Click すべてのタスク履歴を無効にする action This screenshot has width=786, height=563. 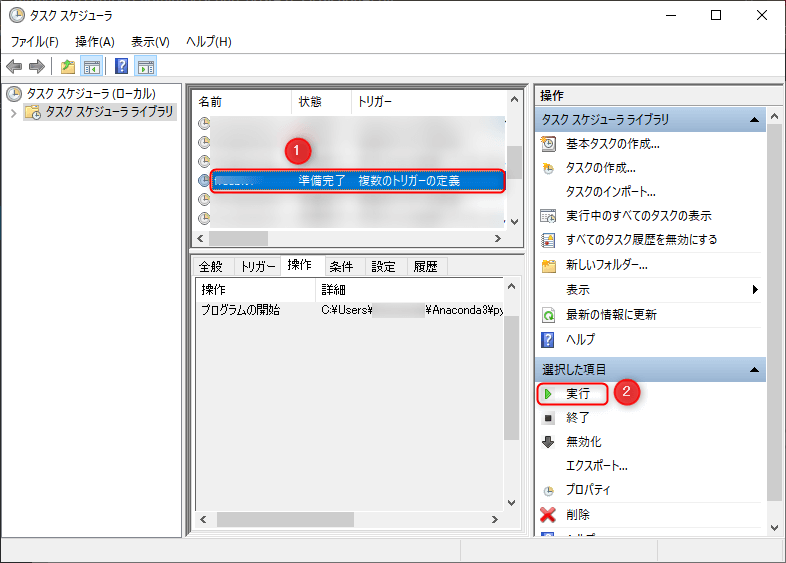(x=642, y=240)
